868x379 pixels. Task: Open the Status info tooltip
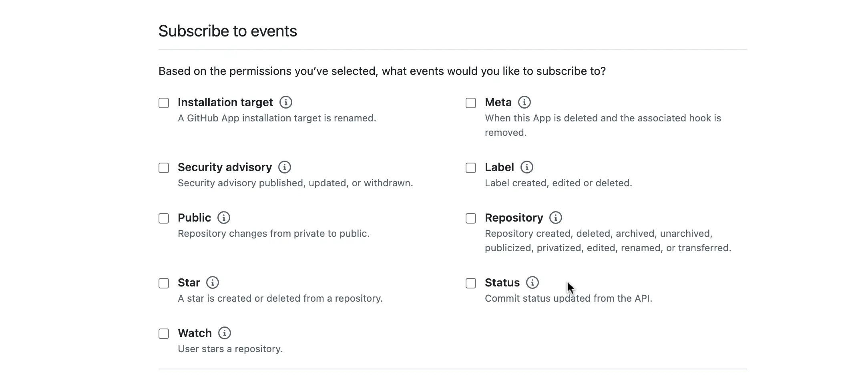pyautogui.click(x=532, y=283)
